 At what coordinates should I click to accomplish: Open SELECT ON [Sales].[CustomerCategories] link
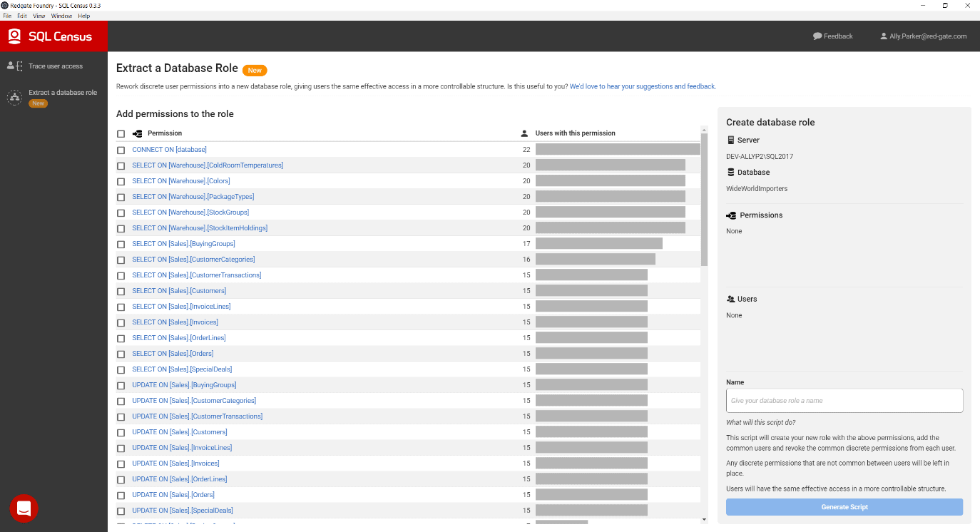point(193,260)
